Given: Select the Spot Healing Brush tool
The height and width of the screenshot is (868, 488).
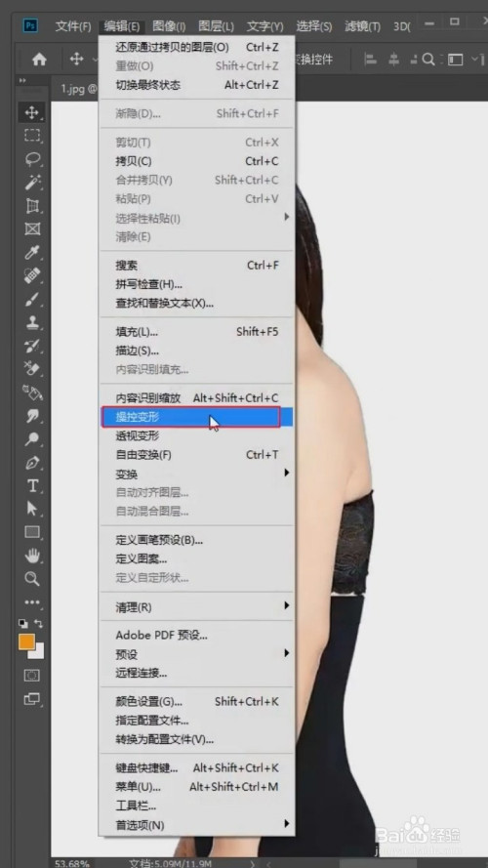Looking at the screenshot, I should (x=32, y=275).
